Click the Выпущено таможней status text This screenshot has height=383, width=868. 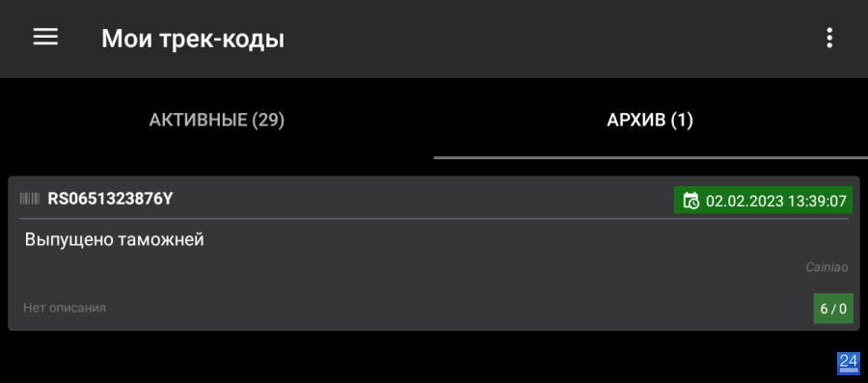(115, 239)
